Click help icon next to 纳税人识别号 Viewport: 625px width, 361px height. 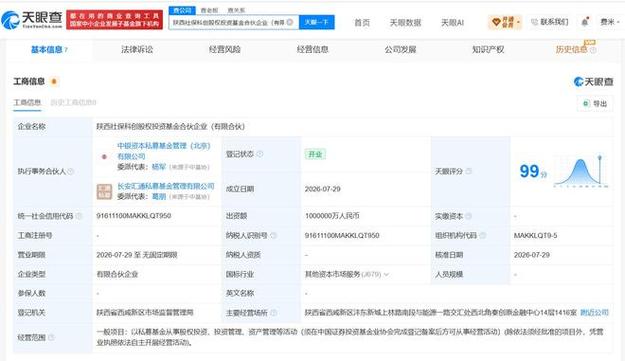click(273, 235)
